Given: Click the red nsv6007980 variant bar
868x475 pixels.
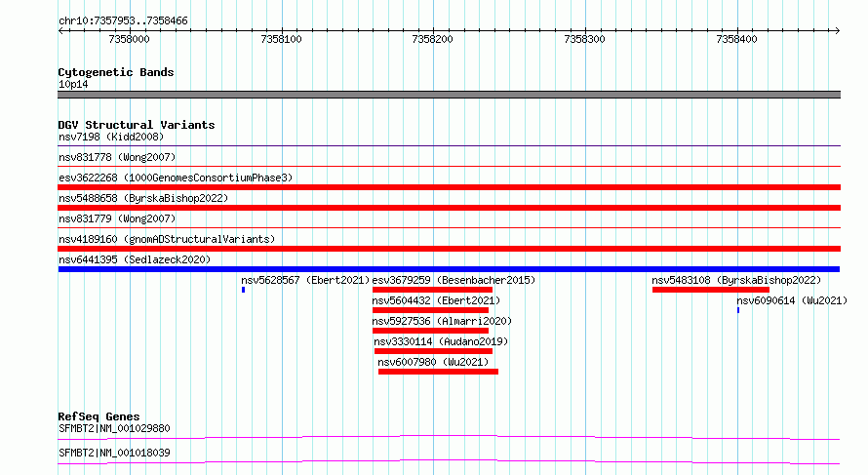Looking at the screenshot, I should pyautogui.click(x=439, y=372).
